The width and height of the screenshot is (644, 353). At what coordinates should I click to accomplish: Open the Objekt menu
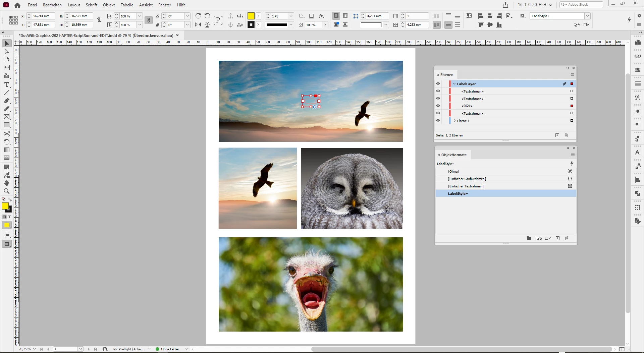pos(109,5)
